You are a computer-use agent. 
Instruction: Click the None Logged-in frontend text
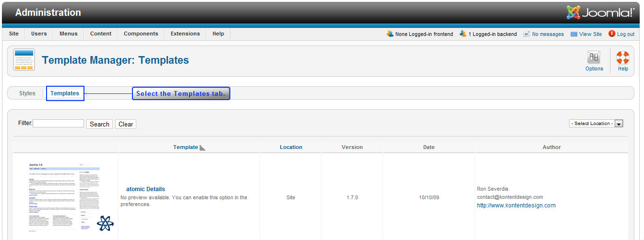tap(424, 34)
